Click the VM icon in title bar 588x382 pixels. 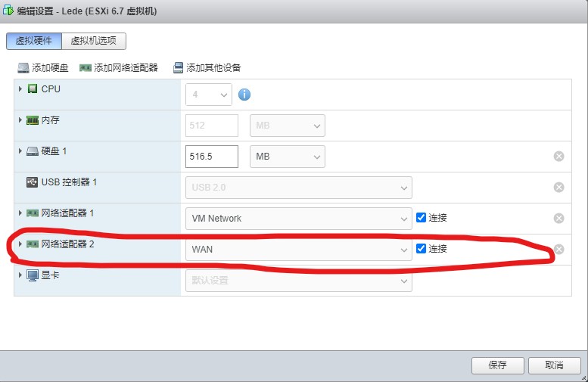point(8,10)
